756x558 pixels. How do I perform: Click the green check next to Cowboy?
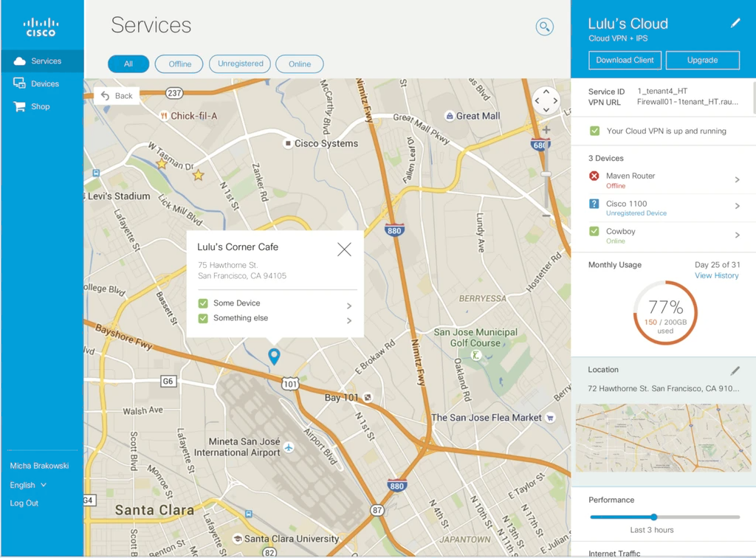point(594,231)
